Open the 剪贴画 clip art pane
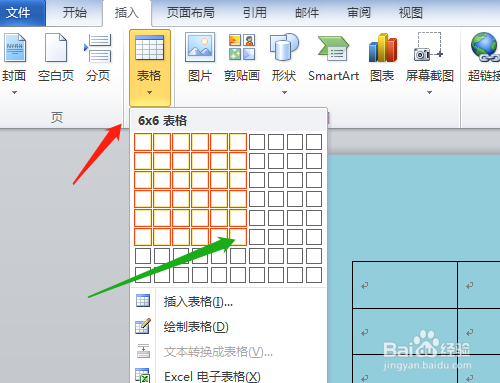500x383 pixels. point(242,57)
